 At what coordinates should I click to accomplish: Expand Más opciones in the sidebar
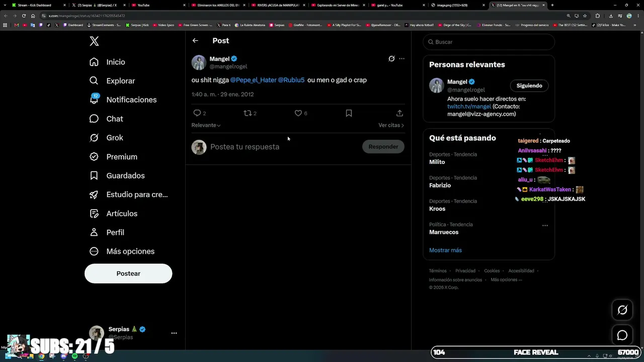pos(122,251)
